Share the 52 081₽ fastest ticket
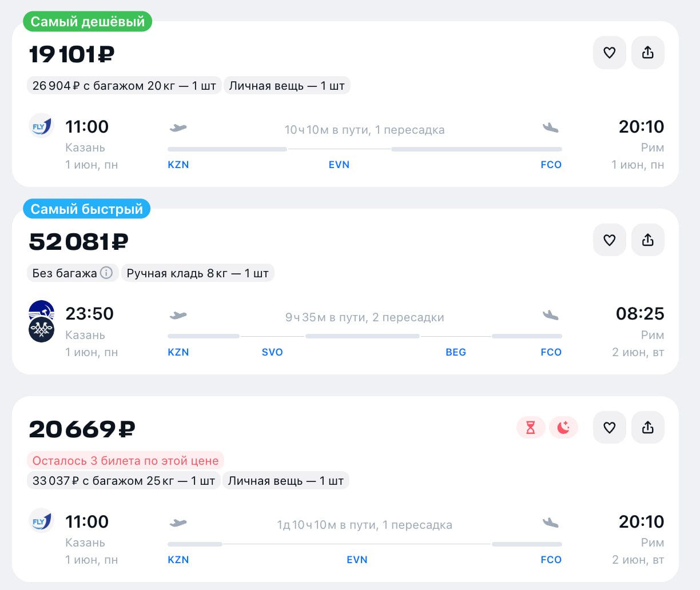700x590 pixels. (647, 240)
